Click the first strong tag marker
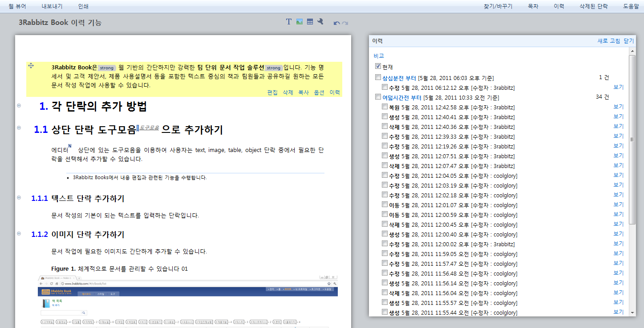 [x=107, y=68]
